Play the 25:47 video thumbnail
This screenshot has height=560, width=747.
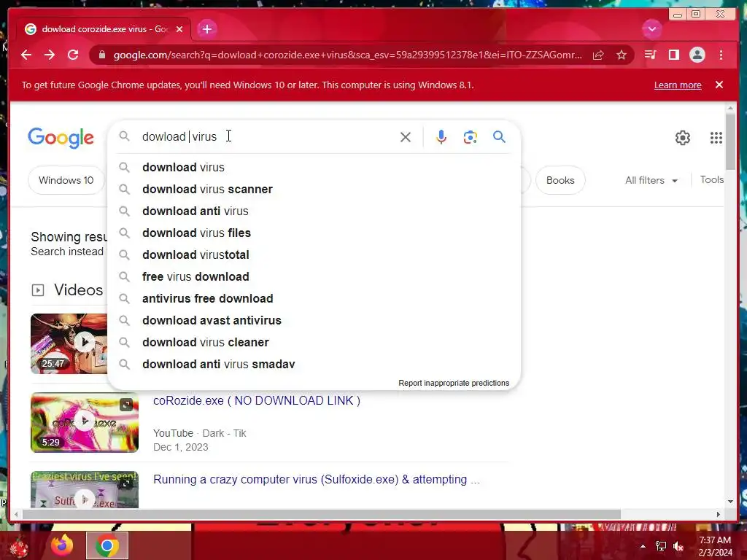point(69,343)
